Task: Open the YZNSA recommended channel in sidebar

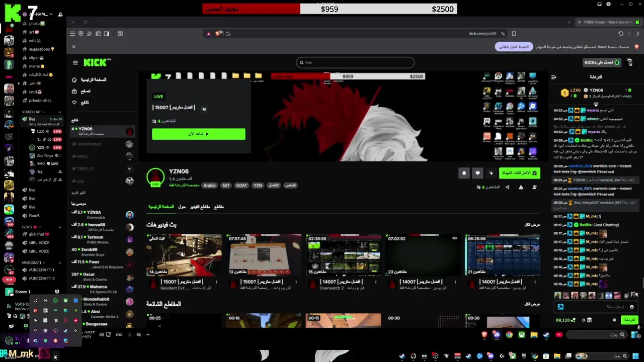Action: [x=103, y=215]
